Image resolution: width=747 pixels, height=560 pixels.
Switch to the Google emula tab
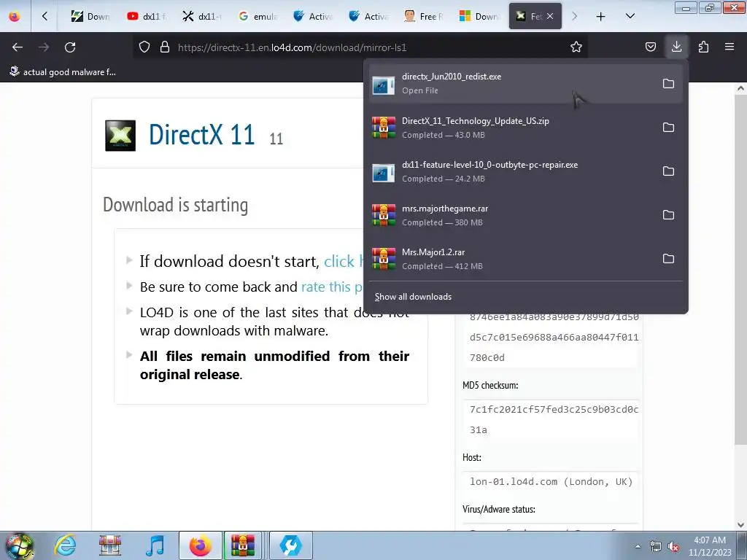pos(258,17)
